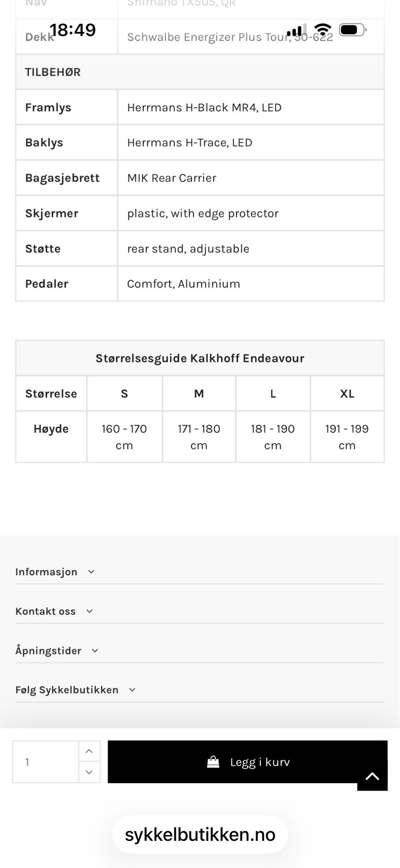Expand the Følg Sykkelbutikken section
The height and width of the screenshot is (868, 400).
67,689
